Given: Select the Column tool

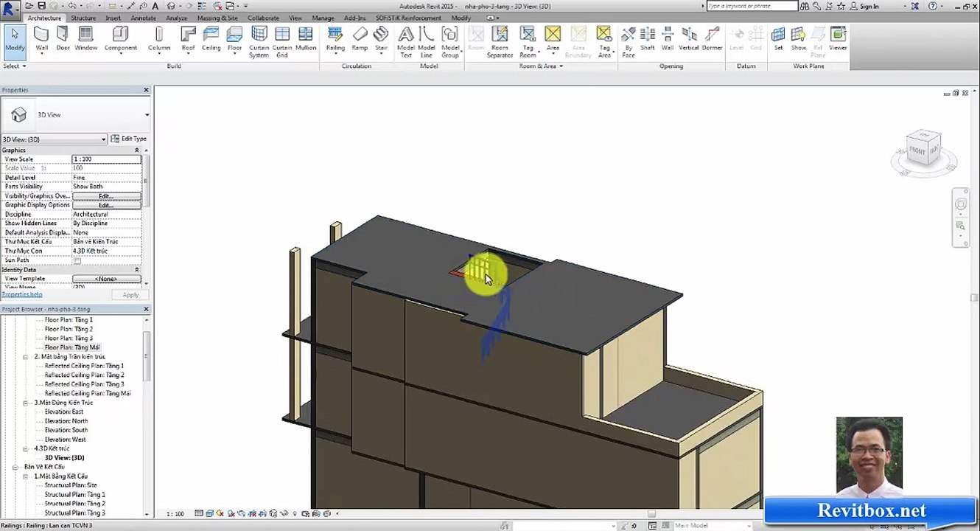Looking at the screenshot, I should pos(158,40).
